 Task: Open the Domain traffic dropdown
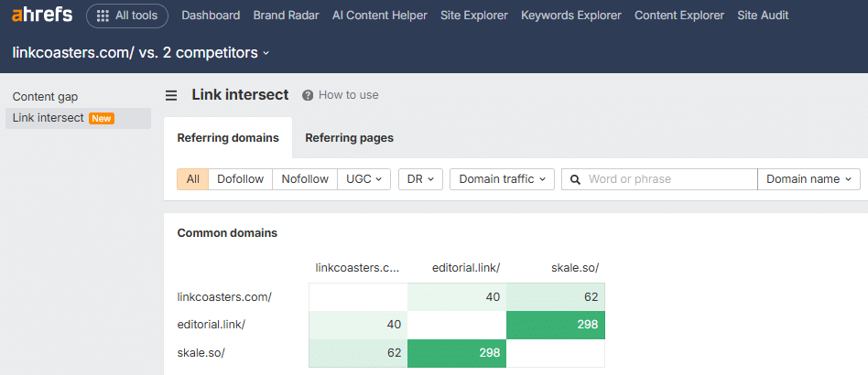click(x=502, y=179)
